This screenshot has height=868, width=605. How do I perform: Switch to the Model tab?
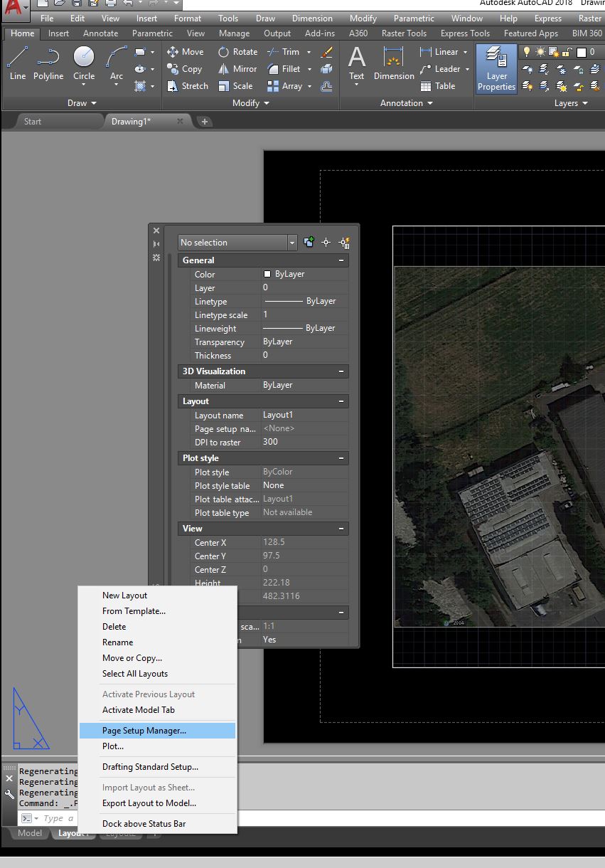(x=28, y=832)
